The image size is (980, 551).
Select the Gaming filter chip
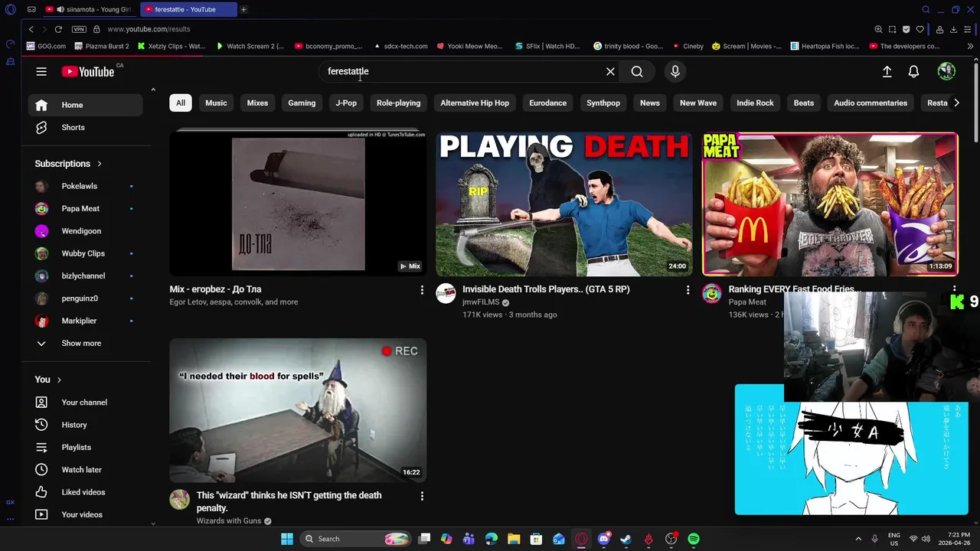click(302, 103)
